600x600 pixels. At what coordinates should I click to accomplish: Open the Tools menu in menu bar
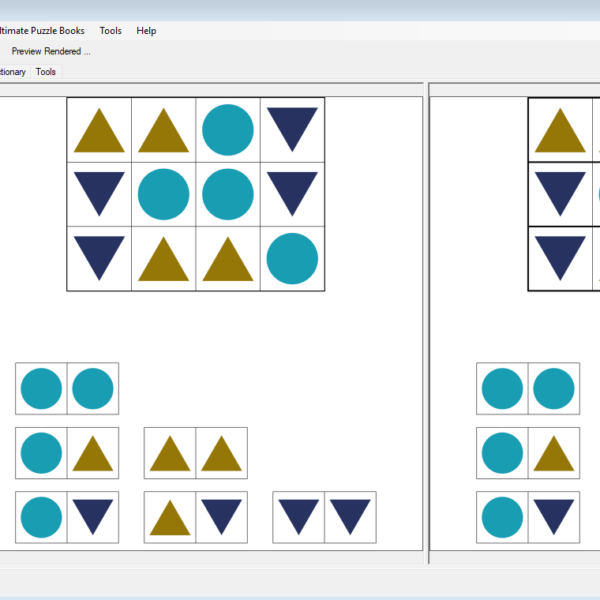pos(110,31)
